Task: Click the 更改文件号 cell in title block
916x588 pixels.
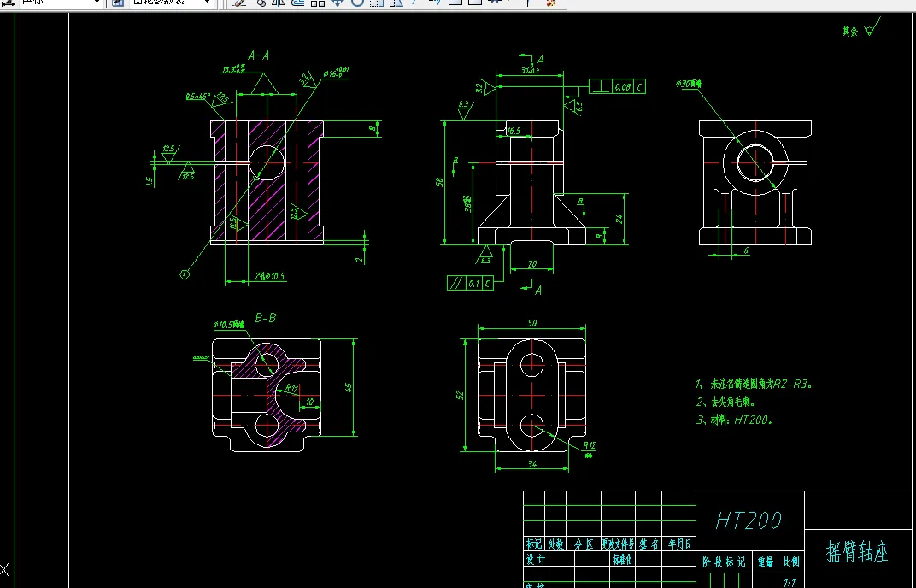Action: coord(618,544)
